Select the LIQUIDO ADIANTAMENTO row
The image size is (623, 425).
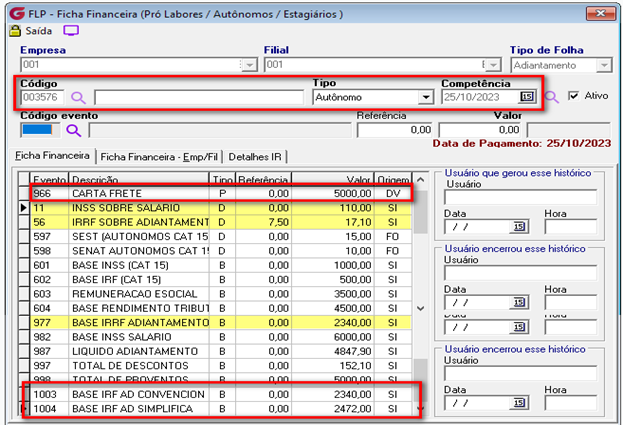(x=221, y=351)
